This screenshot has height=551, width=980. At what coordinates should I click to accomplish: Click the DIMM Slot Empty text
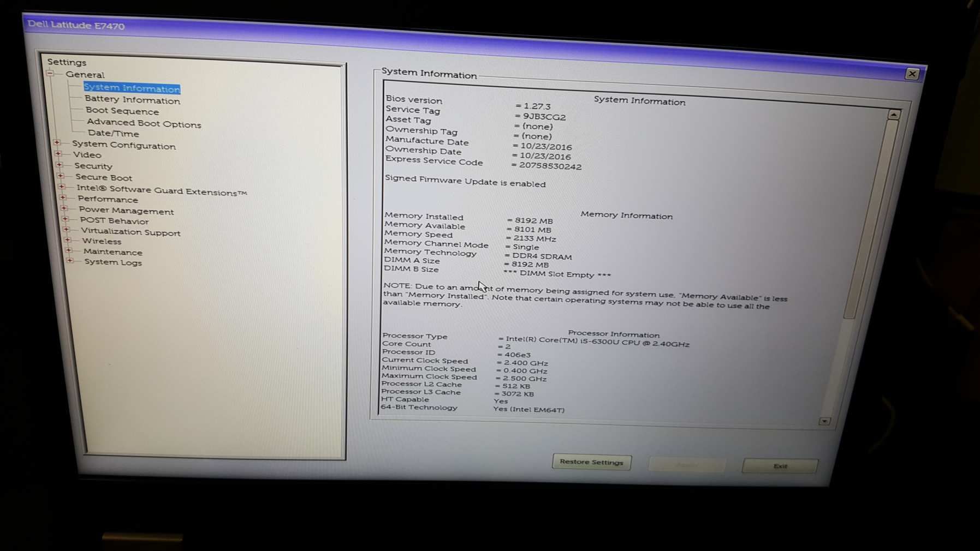point(557,274)
